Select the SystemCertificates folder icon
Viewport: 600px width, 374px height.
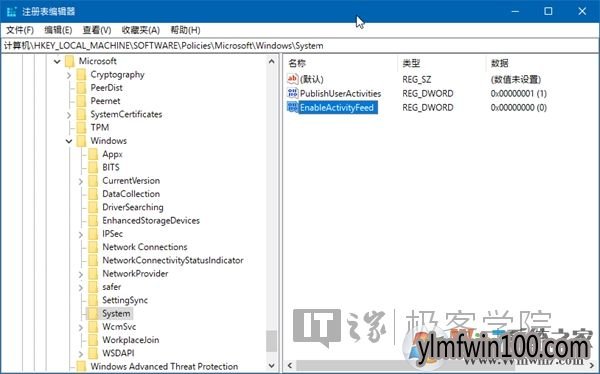pyautogui.click(x=81, y=114)
